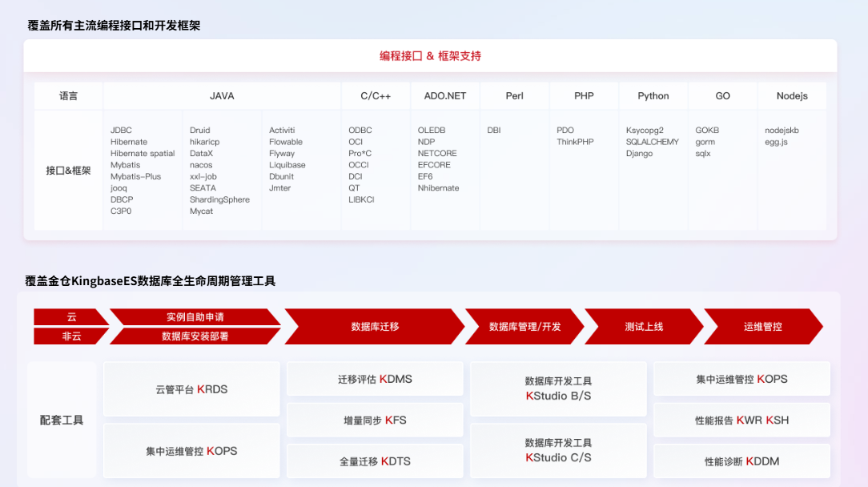
Task: Open the 云管平台 KRDS card
Action: pyautogui.click(x=191, y=389)
